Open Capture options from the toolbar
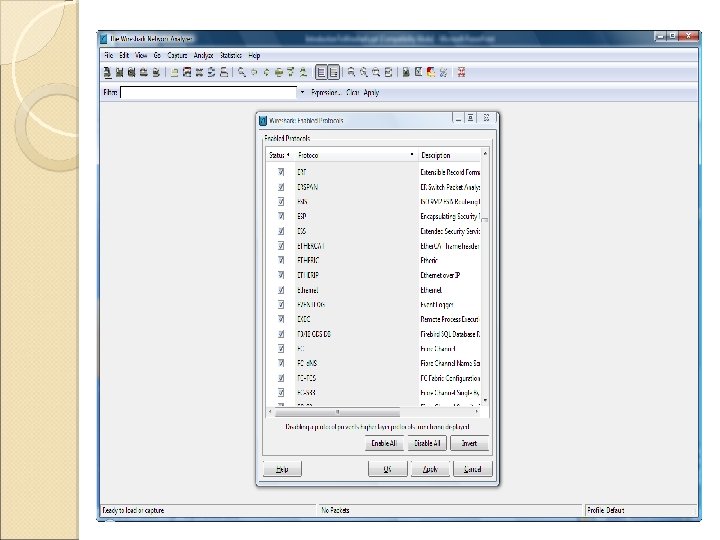Image resolution: width=720 pixels, height=540 pixels. 119,73
